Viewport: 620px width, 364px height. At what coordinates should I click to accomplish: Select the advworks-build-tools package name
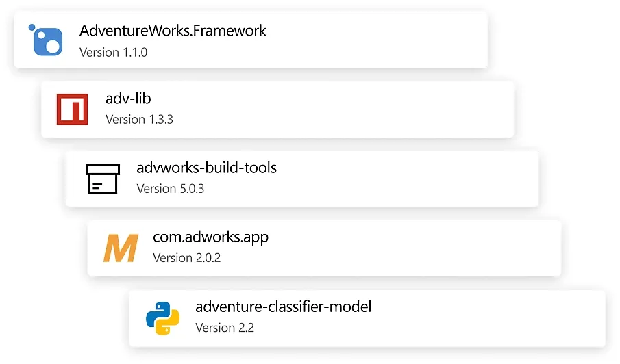point(206,168)
